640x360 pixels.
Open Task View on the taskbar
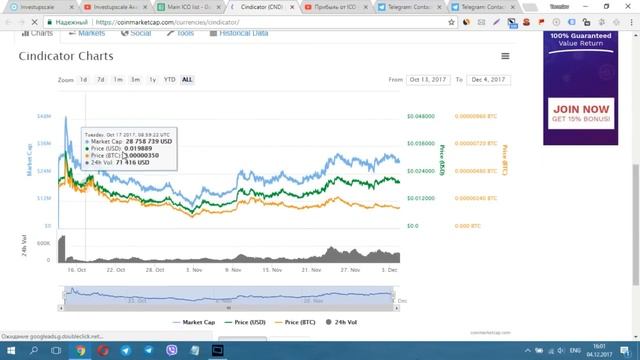pyautogui.click(x=56, y=351)
